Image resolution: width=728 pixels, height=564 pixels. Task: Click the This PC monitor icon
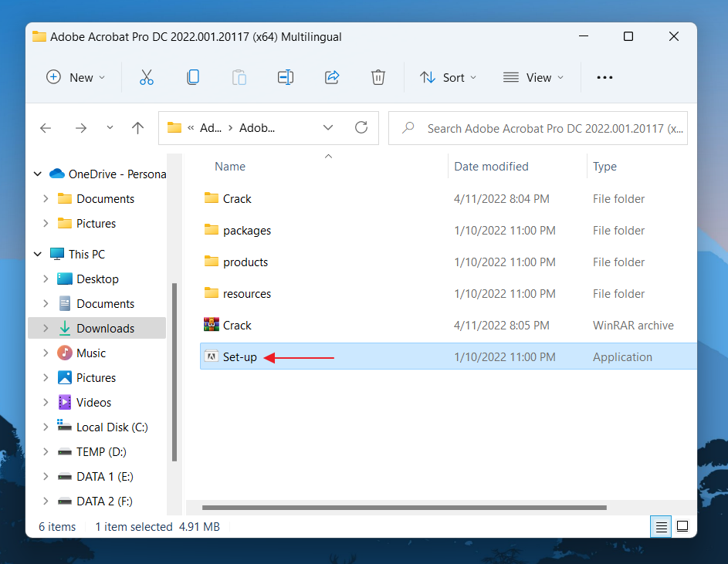coord(56,254)
